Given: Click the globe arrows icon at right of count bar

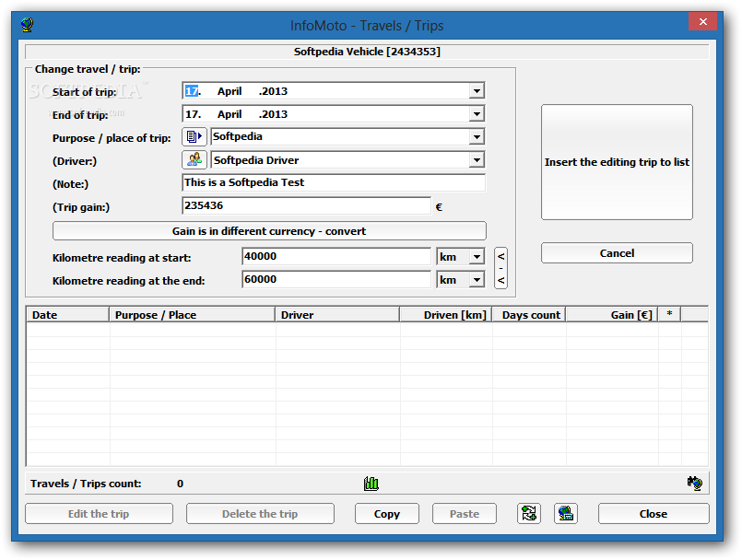Looking at the screenshot, I should click(695, 483).
